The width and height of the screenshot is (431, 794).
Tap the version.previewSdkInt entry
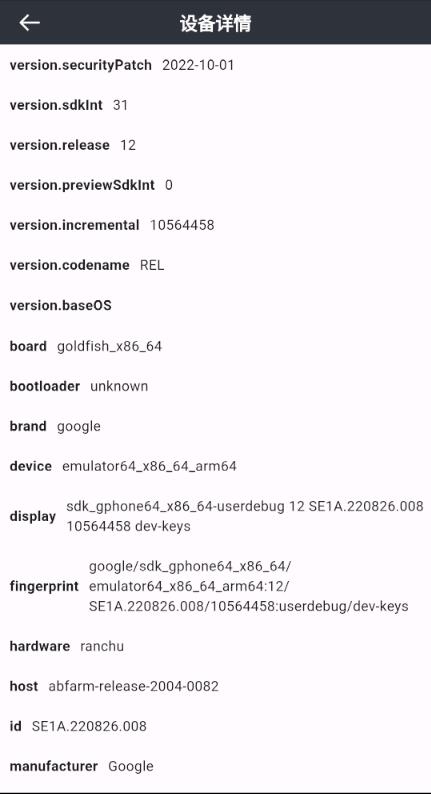click(215, 185)
